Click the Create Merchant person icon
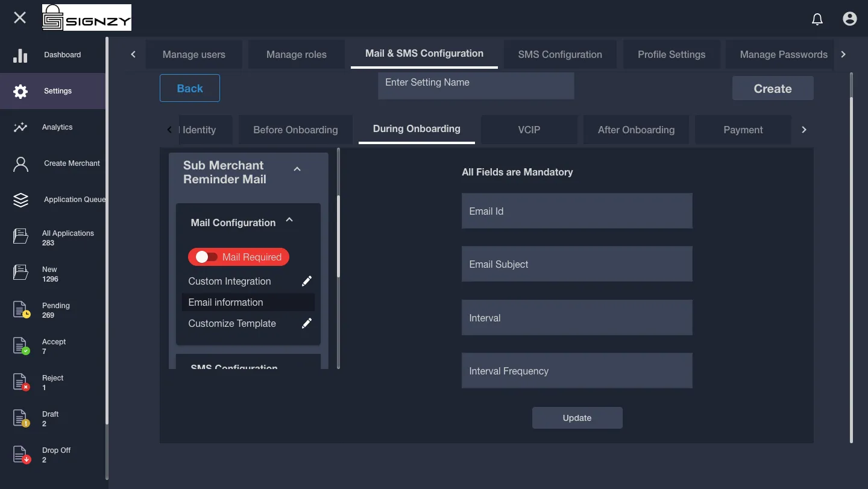This screenshot has width=868, height=489. click(20, 164)
